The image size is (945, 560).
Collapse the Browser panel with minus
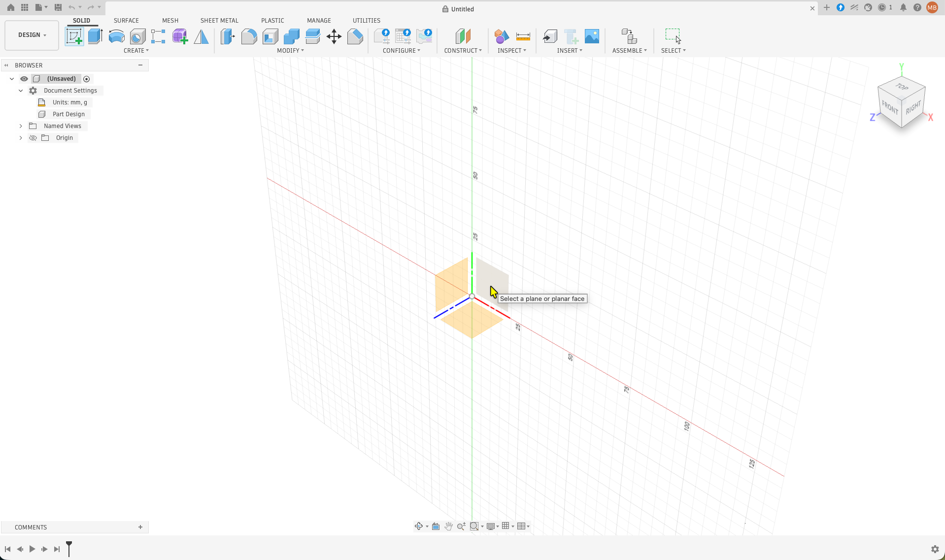coord(140,65)
